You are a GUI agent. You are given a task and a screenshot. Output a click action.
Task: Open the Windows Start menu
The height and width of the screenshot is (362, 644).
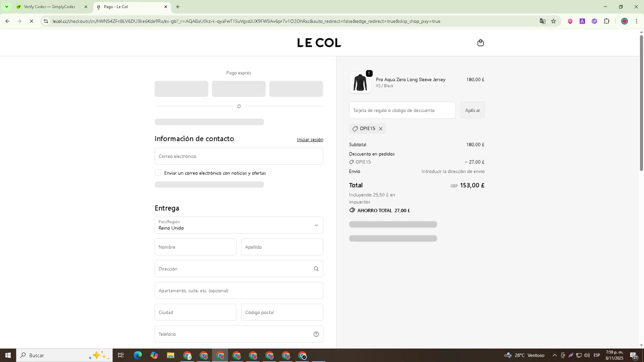tap(8, 355)
